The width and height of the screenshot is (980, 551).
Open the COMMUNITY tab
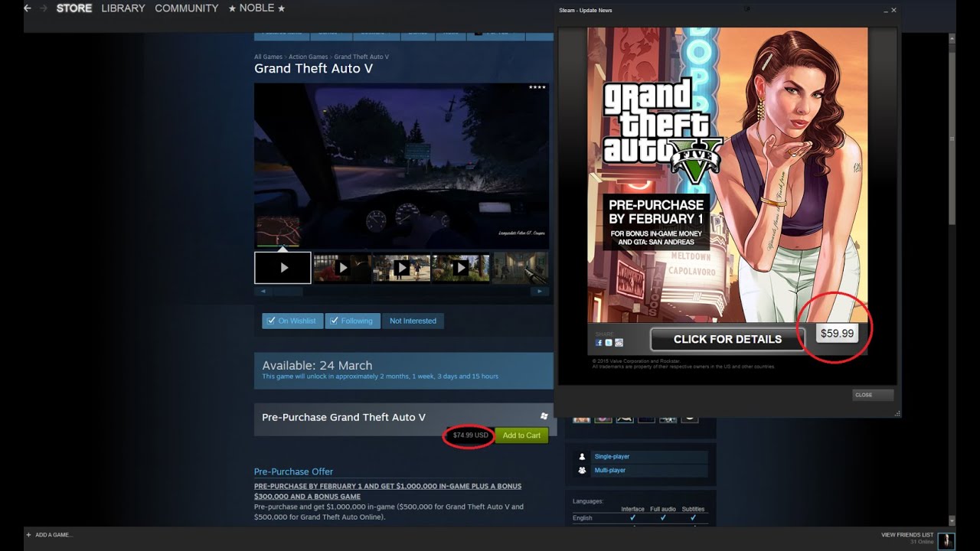[x=187, y=8]
